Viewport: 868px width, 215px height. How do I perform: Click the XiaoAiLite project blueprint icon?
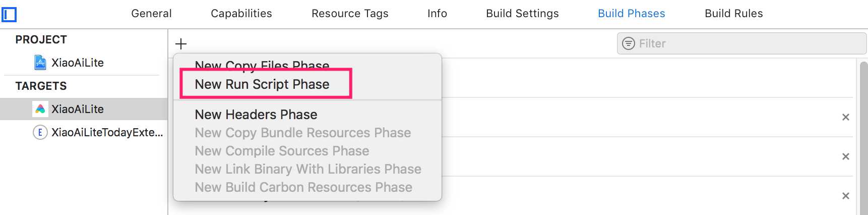(40, 63)
